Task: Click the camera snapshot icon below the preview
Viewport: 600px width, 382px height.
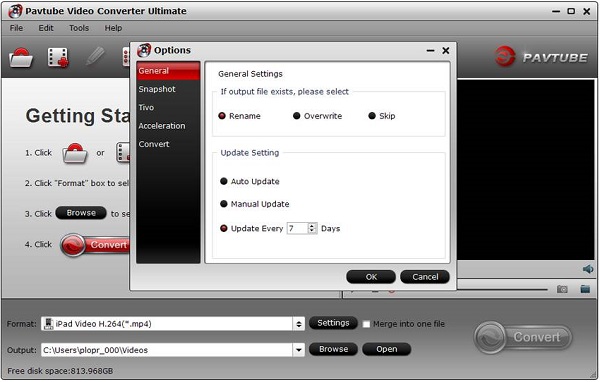Action: (x=562, y=289)
